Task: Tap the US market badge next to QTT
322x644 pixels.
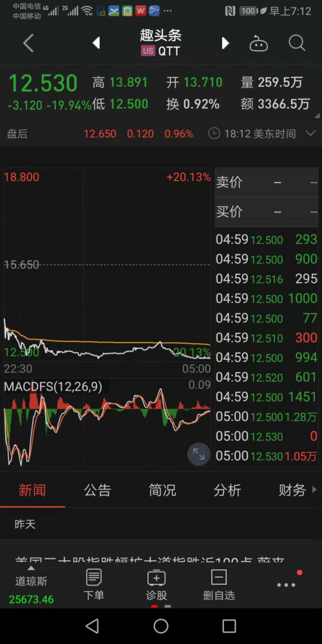Action: [148, 51]
